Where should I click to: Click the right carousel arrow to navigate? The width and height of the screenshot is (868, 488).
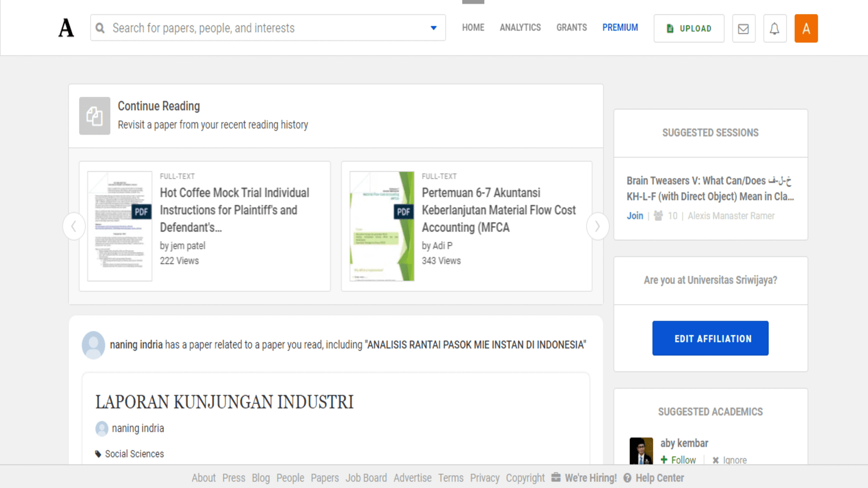click(x=597, y=226)
